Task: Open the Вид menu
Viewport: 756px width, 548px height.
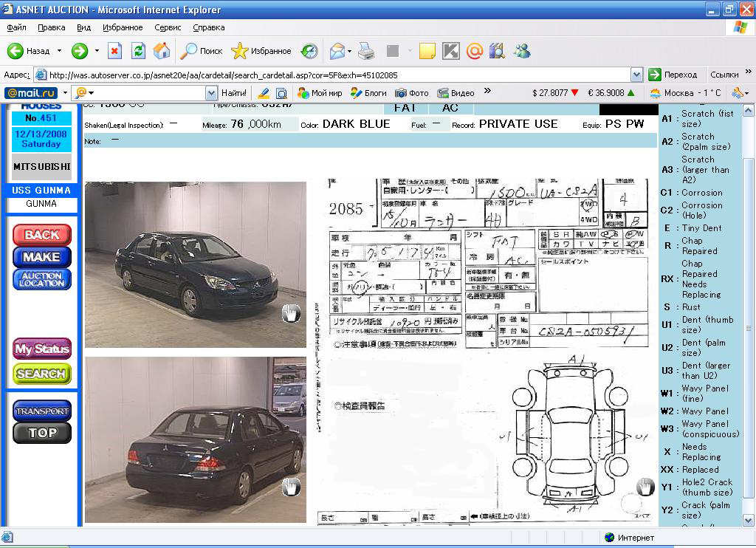Action: (x=84, y=27)
